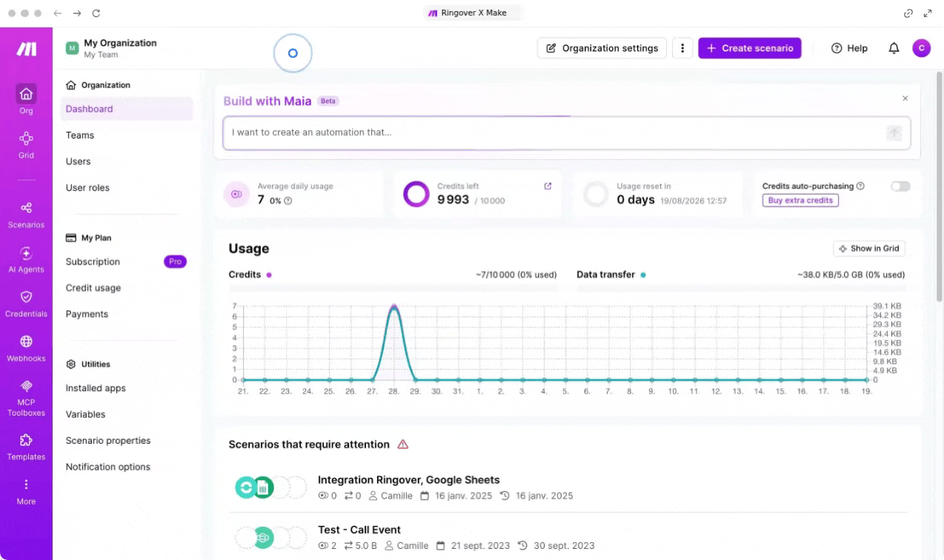The image size is (944, 560).
Task: Toggle the Credits series legend dot
Action: [269, 275]
